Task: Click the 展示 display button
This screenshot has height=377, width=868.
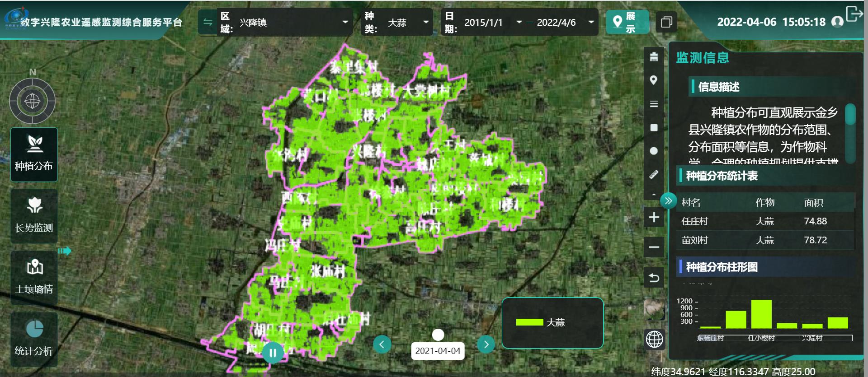Action: [x=627, y=22]
